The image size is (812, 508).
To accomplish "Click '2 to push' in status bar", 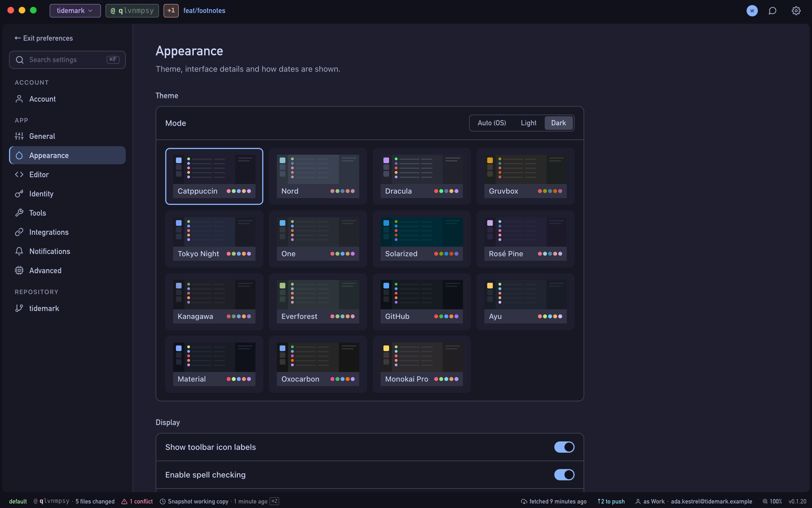I will click(611, 501).
